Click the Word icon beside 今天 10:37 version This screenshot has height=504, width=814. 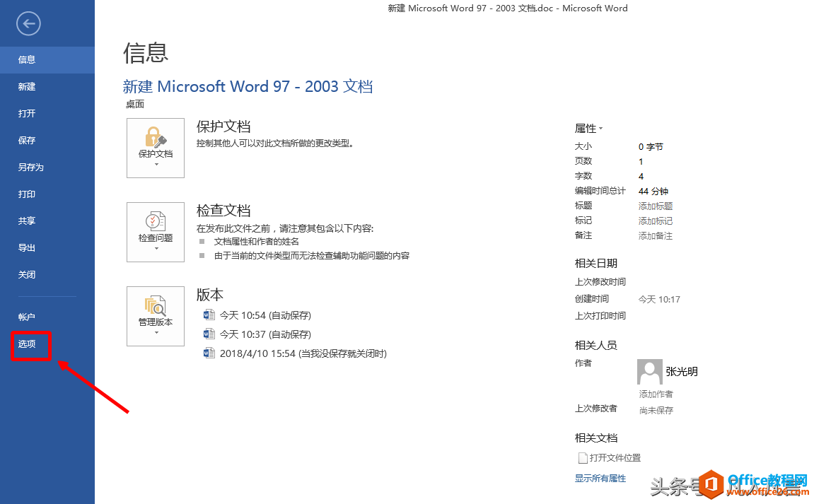(x=209, y=334)
